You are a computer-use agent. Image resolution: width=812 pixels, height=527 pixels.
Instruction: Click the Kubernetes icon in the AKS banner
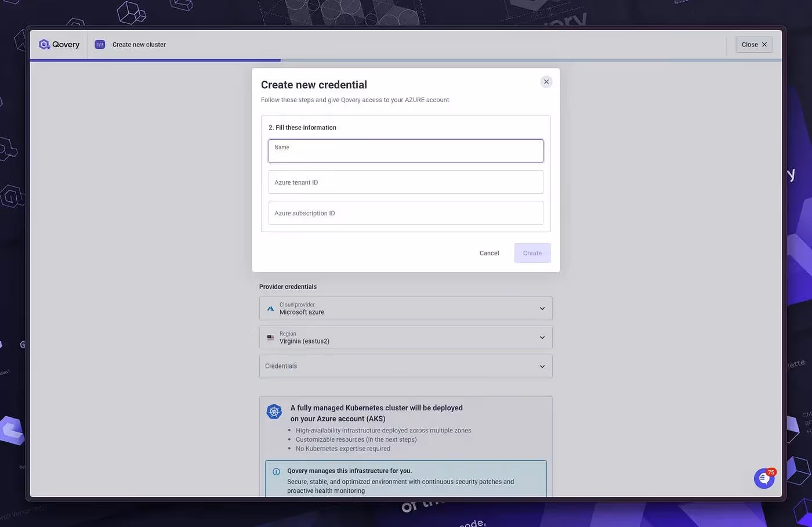(x=274, y=411)
